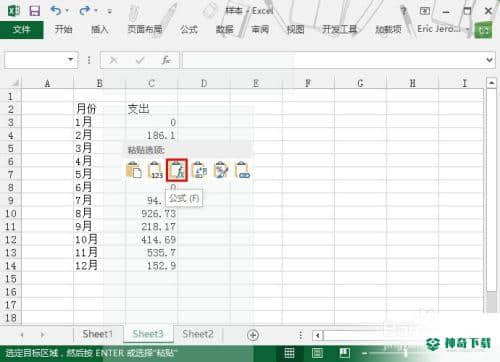Open the Customize Quick Access Toolbar dropdown

click(x=109, y=11)
